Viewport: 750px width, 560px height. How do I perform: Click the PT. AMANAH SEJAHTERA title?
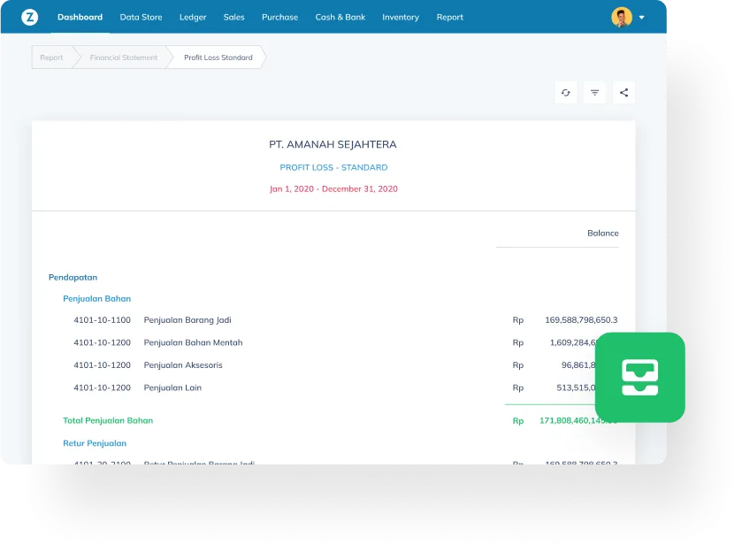click(x=333, y=144)
